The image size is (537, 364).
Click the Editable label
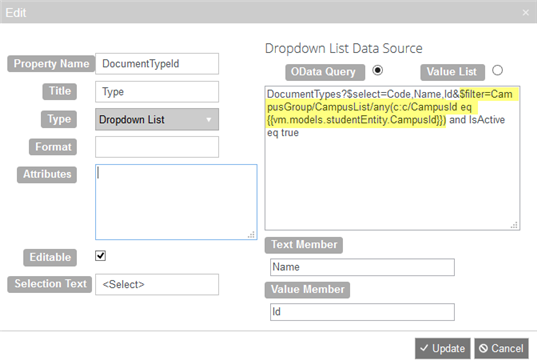[x=50, y=258]
